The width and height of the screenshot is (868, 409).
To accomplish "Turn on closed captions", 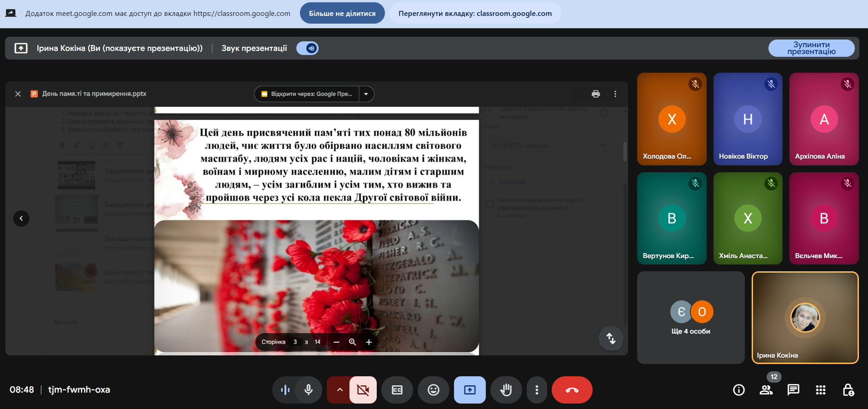I will pyautogui.click(x=397, y=390).
